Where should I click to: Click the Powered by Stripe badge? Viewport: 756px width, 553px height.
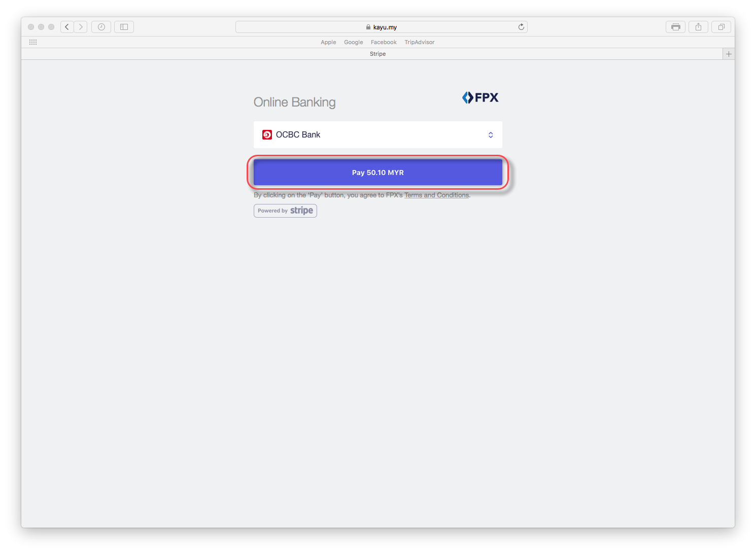(285, 211)
